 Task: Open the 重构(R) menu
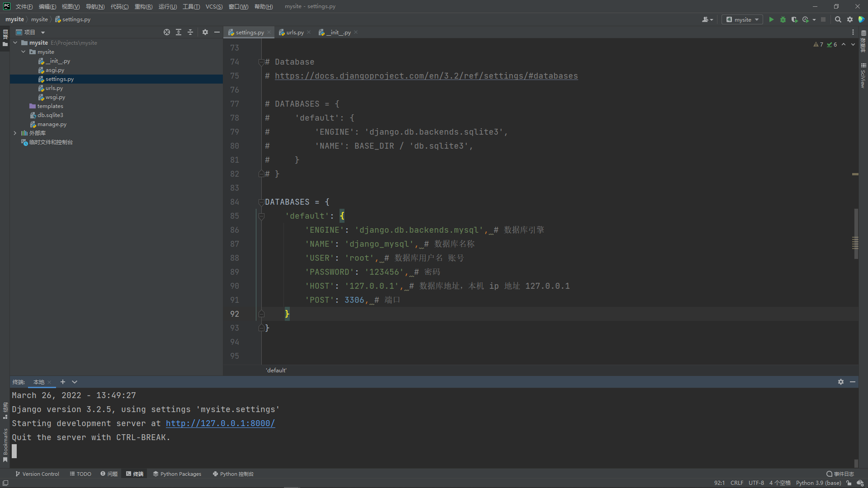point(143,6)
